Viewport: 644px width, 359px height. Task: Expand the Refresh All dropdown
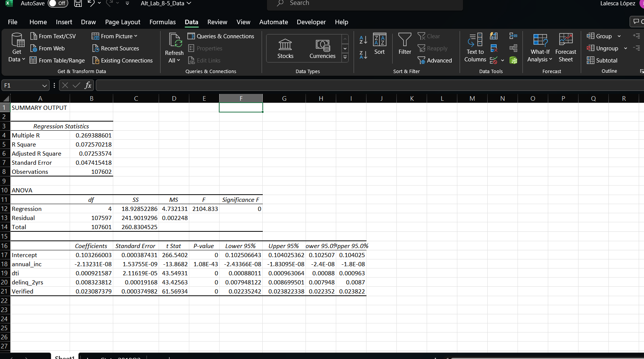(x=178, y=60)
